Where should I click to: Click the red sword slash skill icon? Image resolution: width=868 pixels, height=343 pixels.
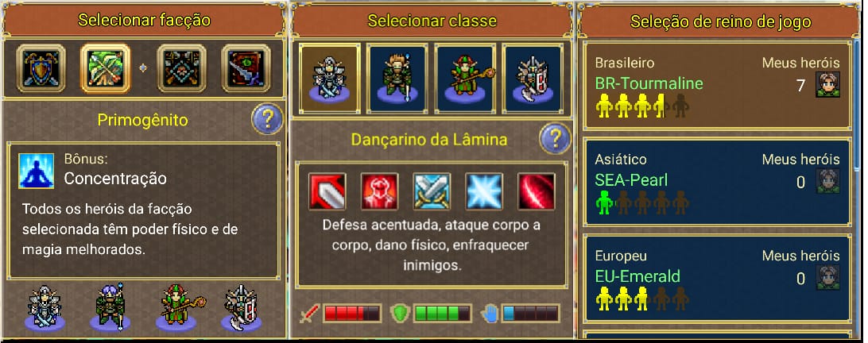click(327, 191)
